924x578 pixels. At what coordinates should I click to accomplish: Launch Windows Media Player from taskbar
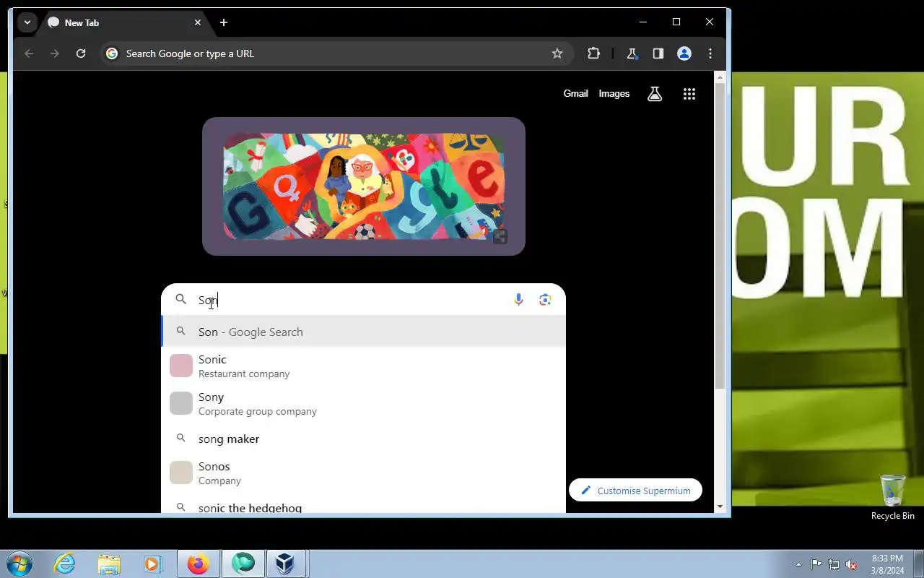[153, 564]
